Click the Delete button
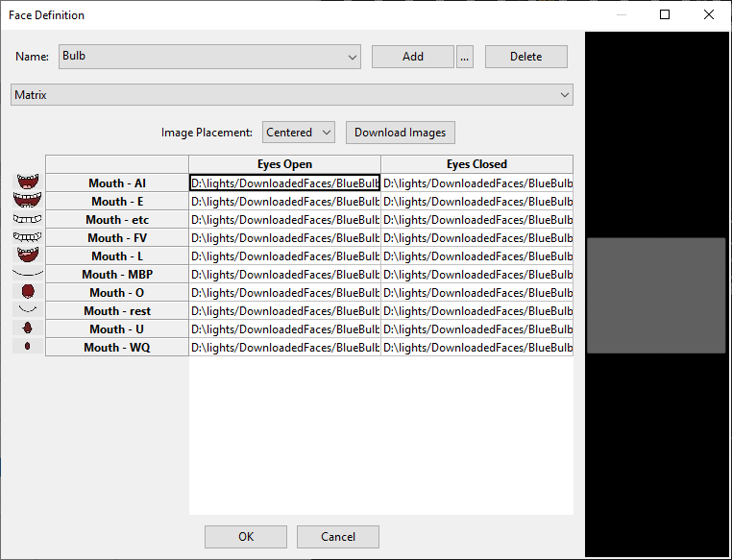 (525, 57)
